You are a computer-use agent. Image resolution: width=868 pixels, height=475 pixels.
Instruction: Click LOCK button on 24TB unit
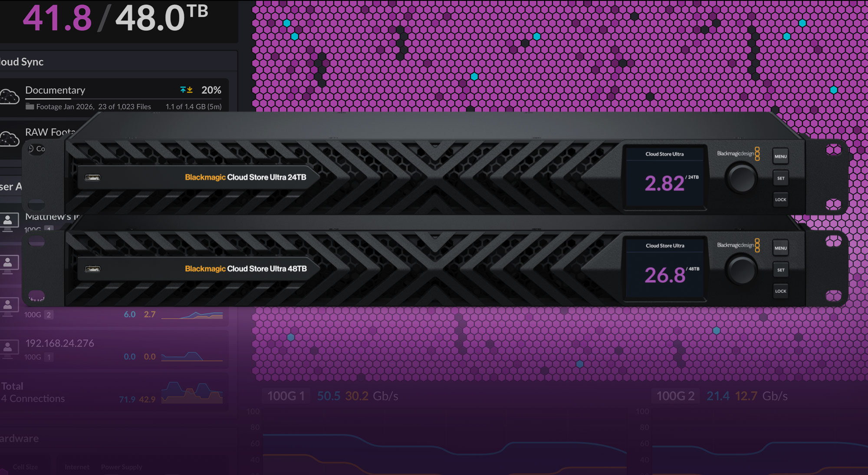coord(780,200)
